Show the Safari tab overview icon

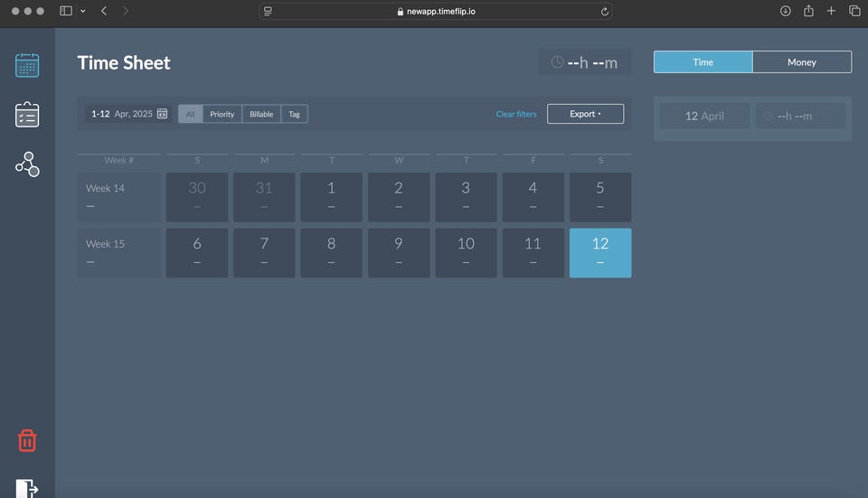[x=854, y=11]
